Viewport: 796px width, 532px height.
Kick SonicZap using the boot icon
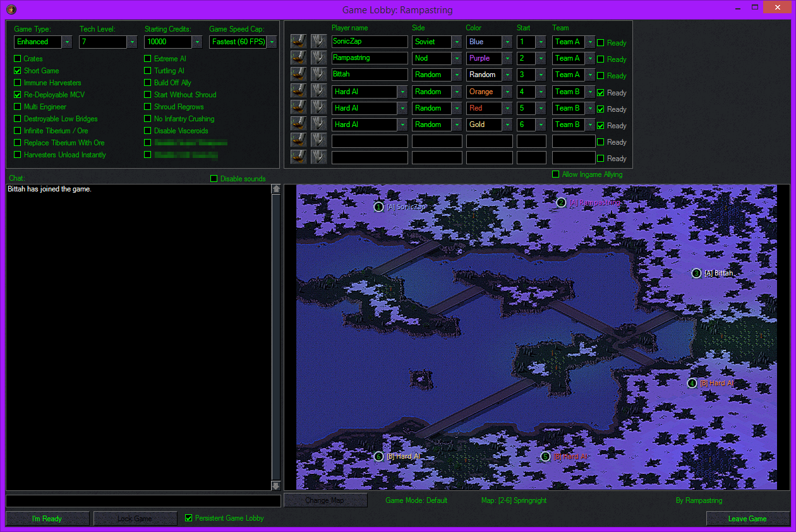pos(298,42)
